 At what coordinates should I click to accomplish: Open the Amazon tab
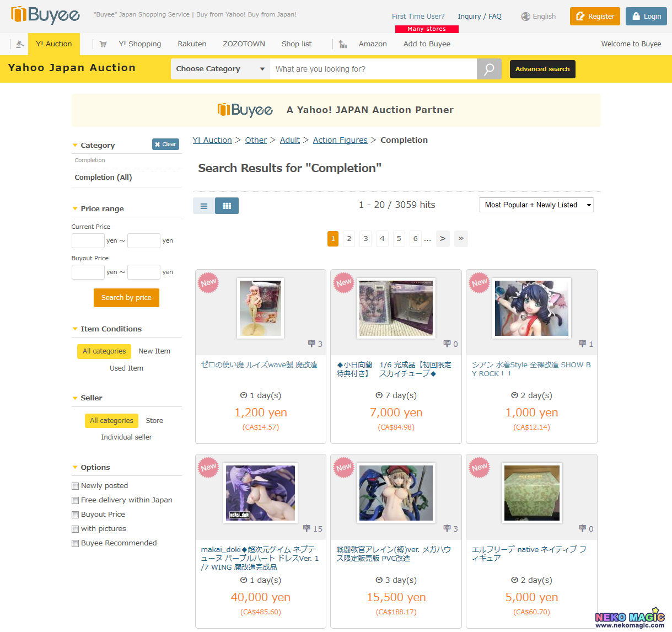[373, 44]
